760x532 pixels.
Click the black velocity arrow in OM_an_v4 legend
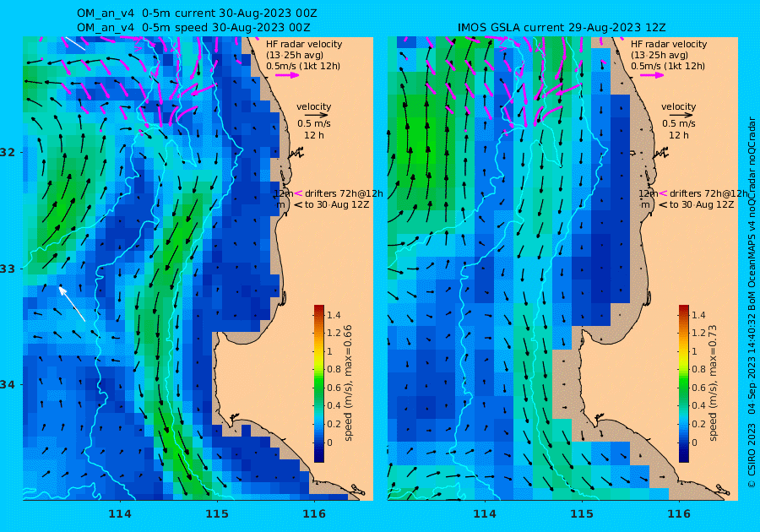coord(317,116)
